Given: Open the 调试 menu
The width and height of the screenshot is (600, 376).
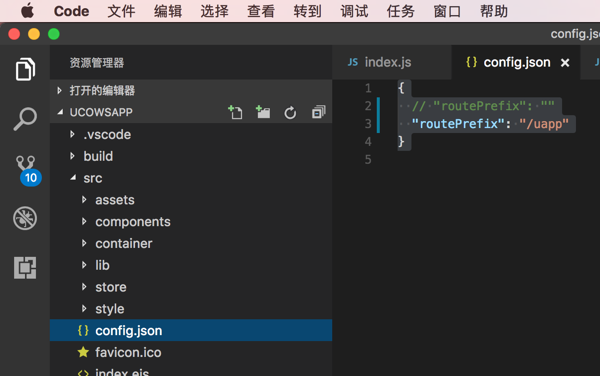Looking at the screenshot, I should tap(354, 11).
